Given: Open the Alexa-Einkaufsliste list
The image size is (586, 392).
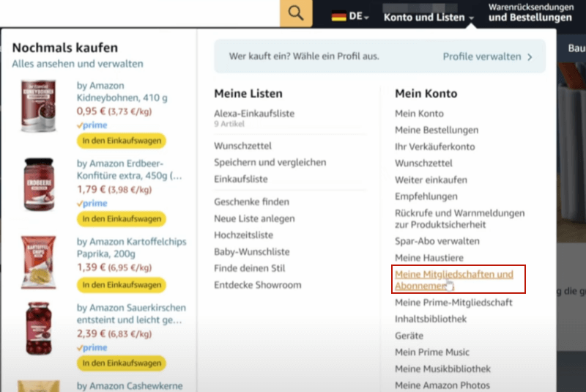Looking at the screenshot, I should tap(253, 114).
